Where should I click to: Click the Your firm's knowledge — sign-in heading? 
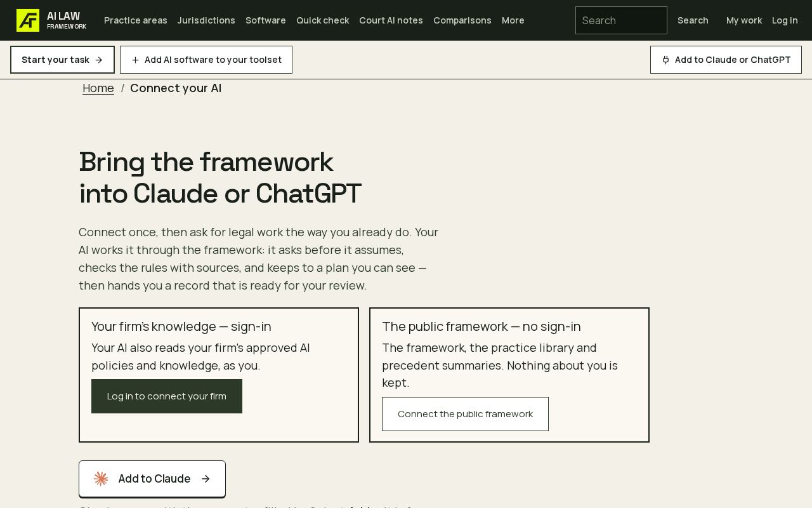click(181, 326)
